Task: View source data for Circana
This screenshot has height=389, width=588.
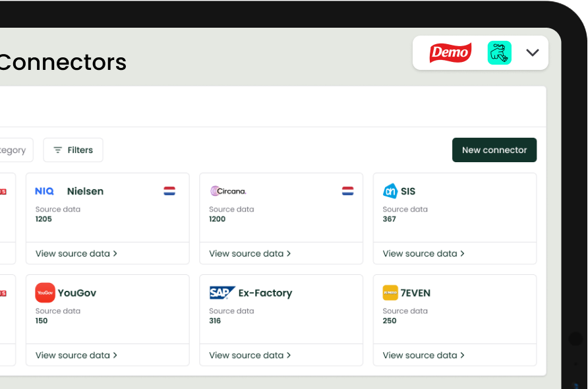Action: (x=250, y=254)
